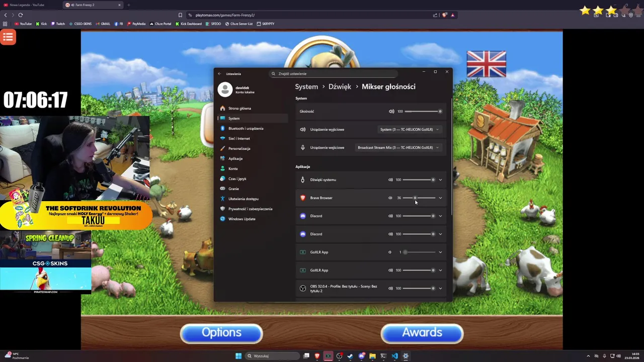Go back with Settings back arrow
The width and height of the screenshot is (644, 362).
[x=219, y=73]
